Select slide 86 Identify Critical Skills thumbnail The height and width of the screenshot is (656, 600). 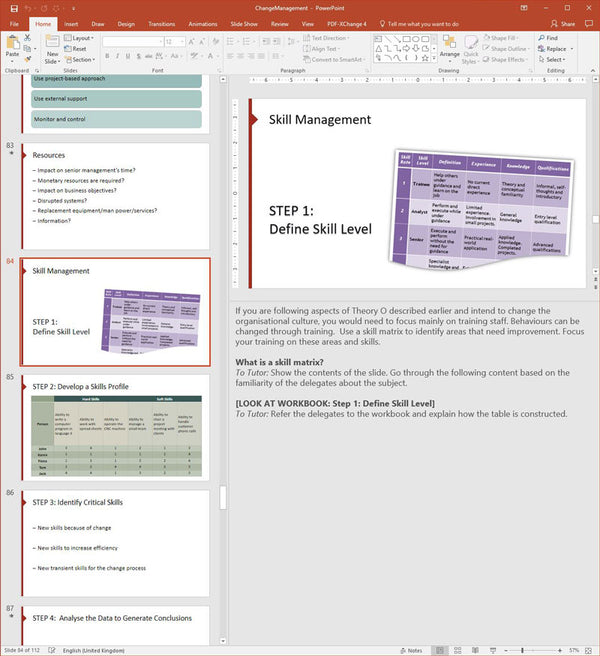click(115, 543)
